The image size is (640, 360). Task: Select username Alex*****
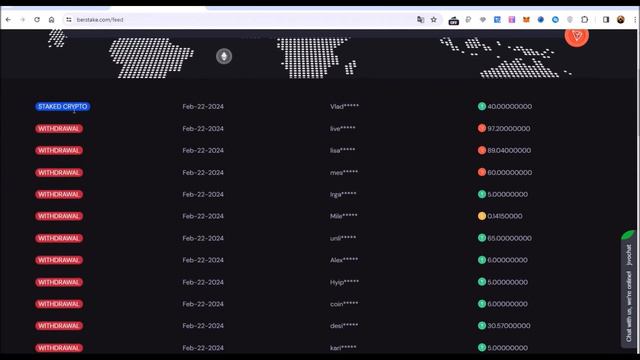point(344,260)
